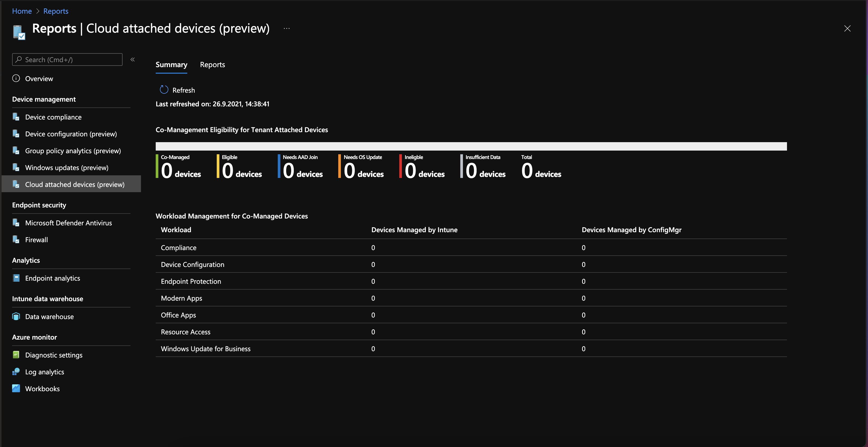868x447 pixels.
Task: Click Devices Managed by Intune header
Action: pos(415,230)
